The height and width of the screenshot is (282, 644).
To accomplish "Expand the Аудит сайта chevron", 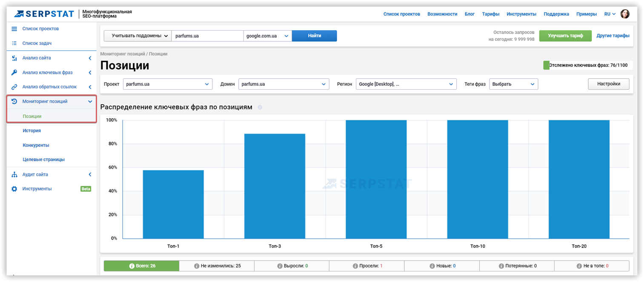I will 90,174.
